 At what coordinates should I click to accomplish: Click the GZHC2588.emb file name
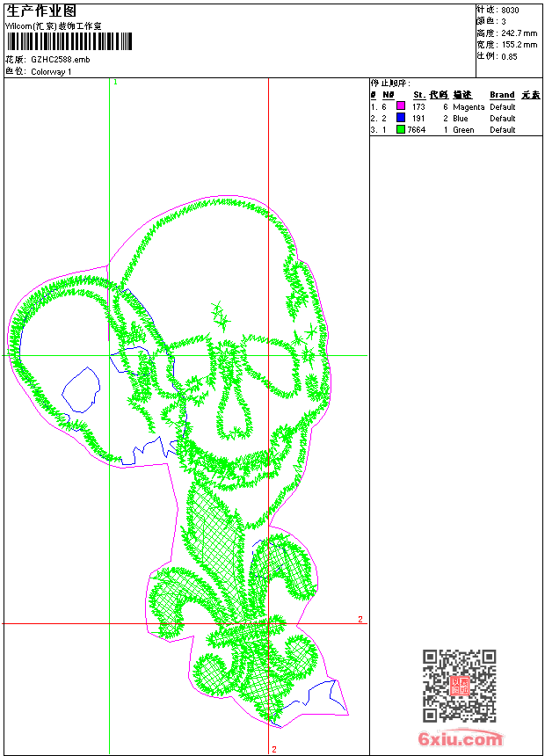click(x=60, y=60)
